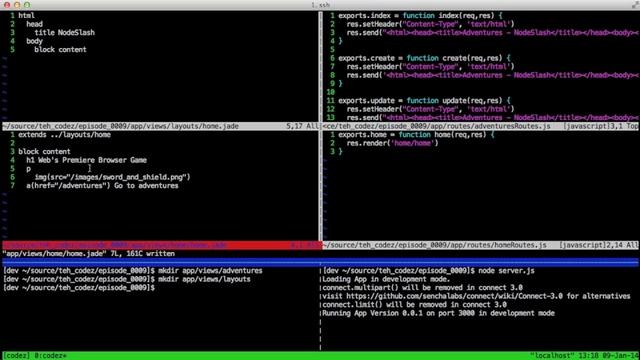Click the sword_and_shield.png img line
Image resolution: width=640 pixels, height=360 pixels.
[112, 177]
